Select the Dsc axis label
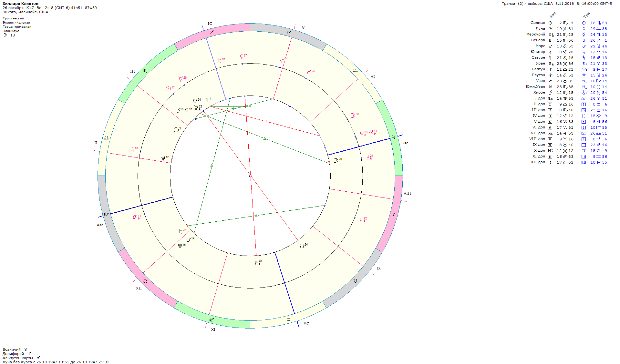Viewport: 620px width, 364px height. click(405, 143)
